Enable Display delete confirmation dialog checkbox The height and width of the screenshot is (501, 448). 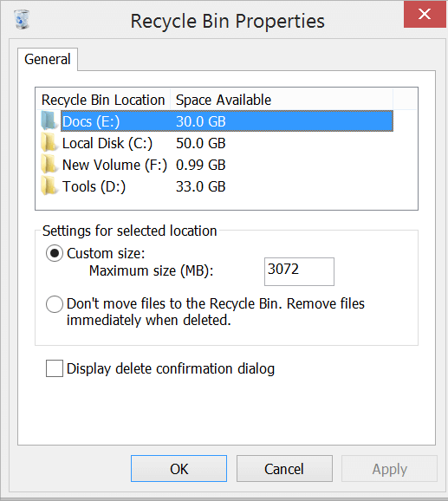coord(55,368)
